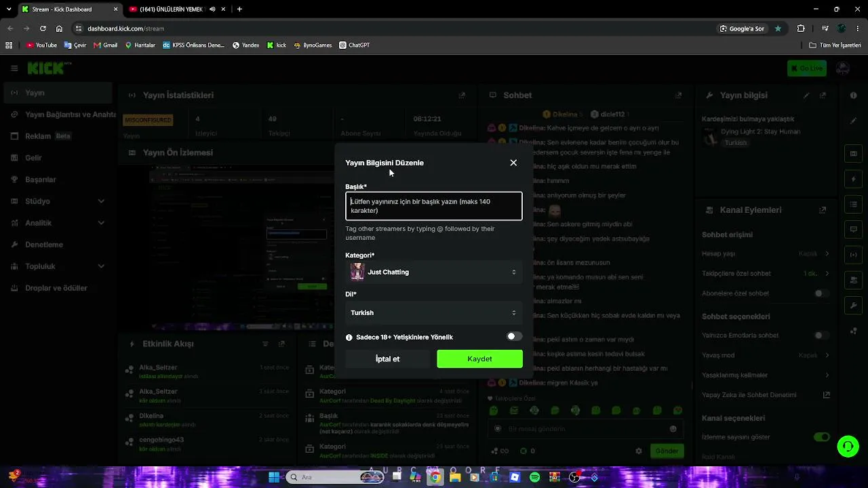Pop out the Kanal Eylemleri panel
Image resolution: width=868 pixels, height=488 pixels.
point(823,210)
